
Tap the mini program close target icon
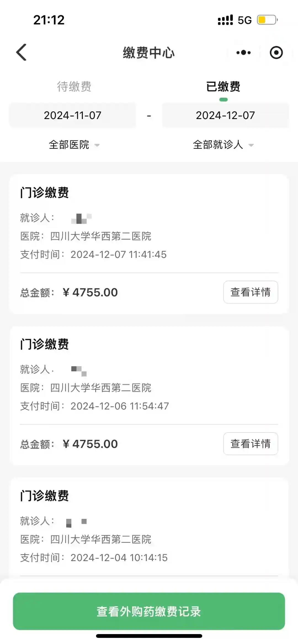point(276,53)
